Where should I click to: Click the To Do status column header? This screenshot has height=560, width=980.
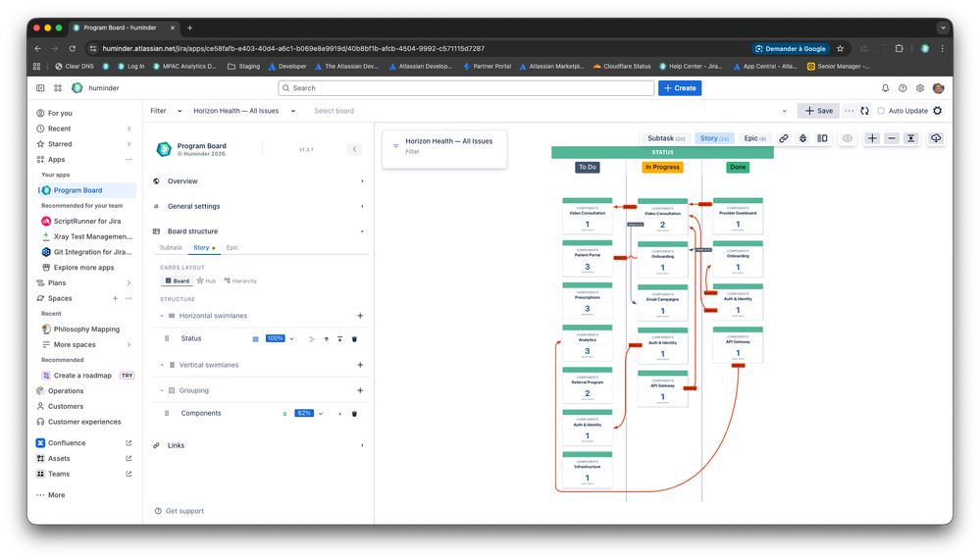588,168
